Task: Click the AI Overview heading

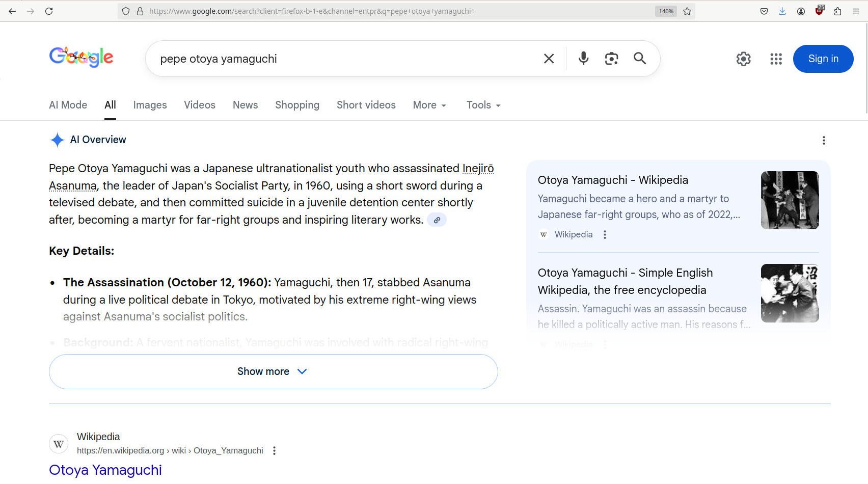Action: coord(98,140)
